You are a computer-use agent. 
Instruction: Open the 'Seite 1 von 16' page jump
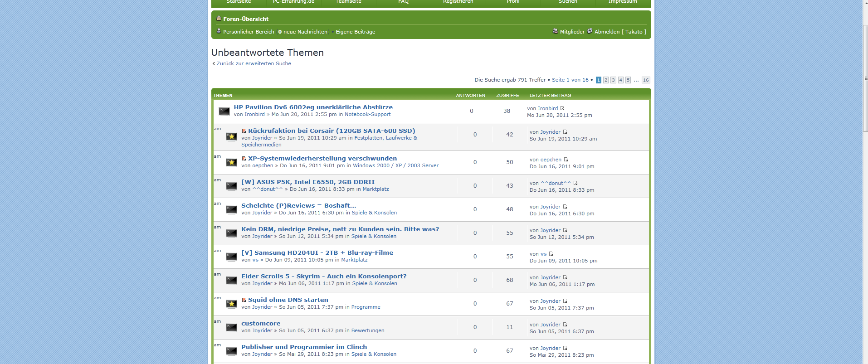click(x=570, y=80)
